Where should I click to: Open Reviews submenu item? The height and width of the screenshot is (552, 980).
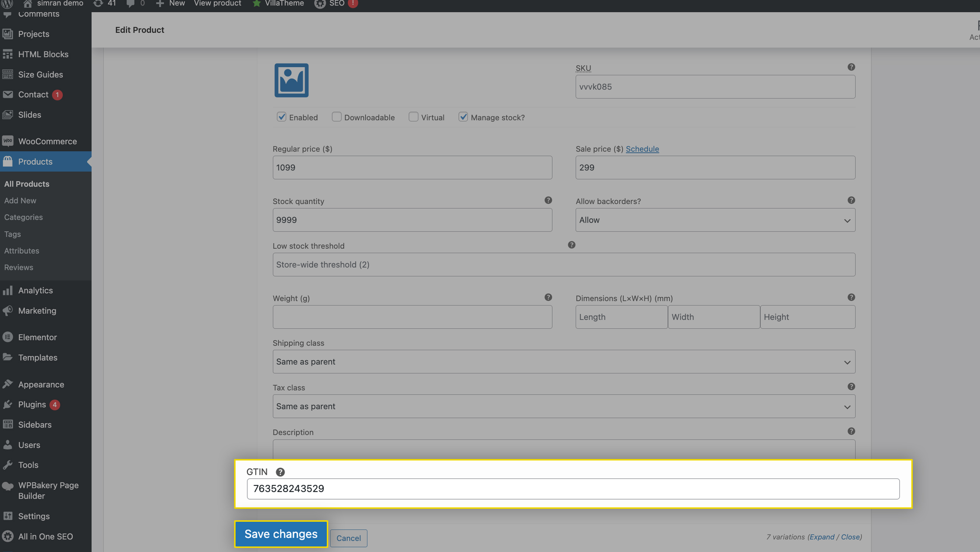point(18,268)
